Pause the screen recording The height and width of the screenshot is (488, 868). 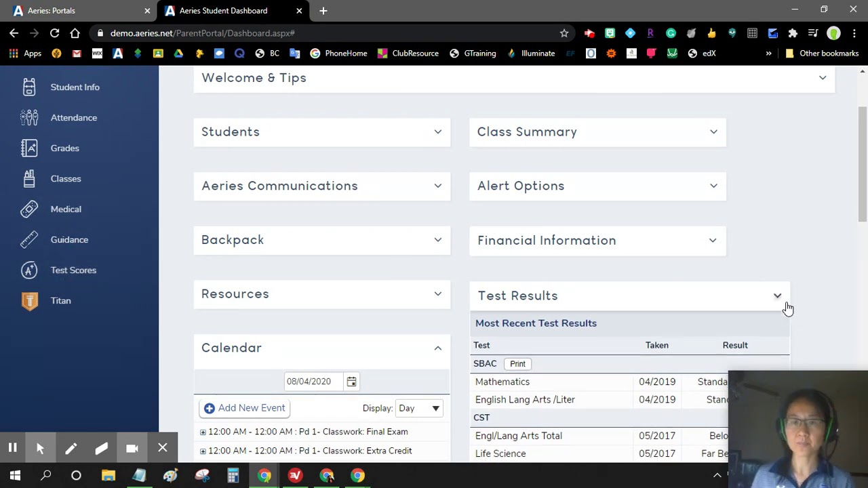coord(12,448)
